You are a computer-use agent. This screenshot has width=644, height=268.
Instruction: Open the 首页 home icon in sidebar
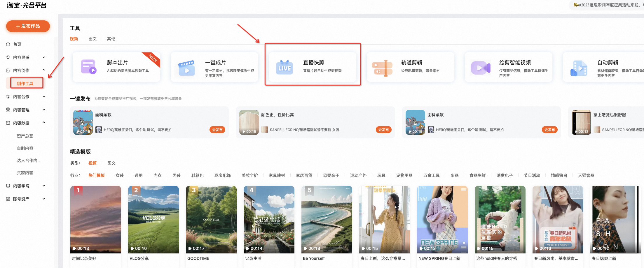(x=8, y=44)
